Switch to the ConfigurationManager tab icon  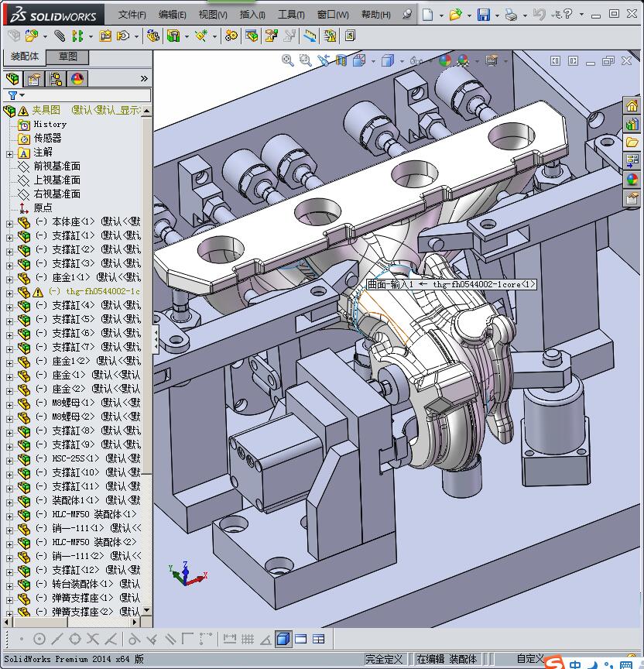click(x=56, y=79)
